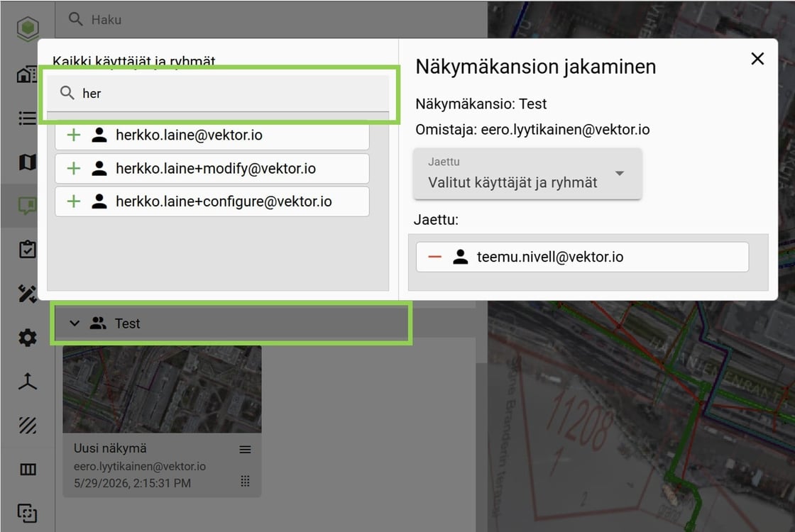Click the teemu.nivell@vektor.io shared user row
The width and height of the screenshot is (795, 532).
pos(582,257)
